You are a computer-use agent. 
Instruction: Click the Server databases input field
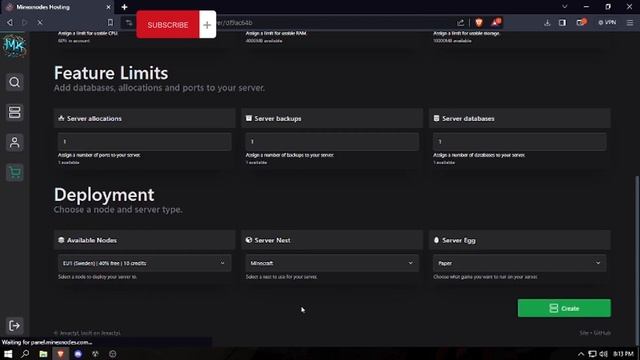pos(520,141)
